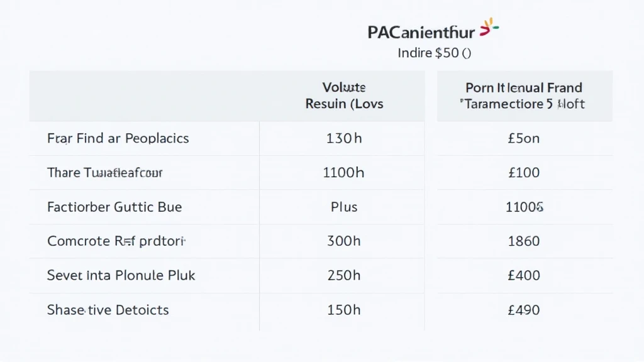Viewport: 644px width, 362px height.
Task: Click the Plus cell in volume column
Action: point(344,207)
